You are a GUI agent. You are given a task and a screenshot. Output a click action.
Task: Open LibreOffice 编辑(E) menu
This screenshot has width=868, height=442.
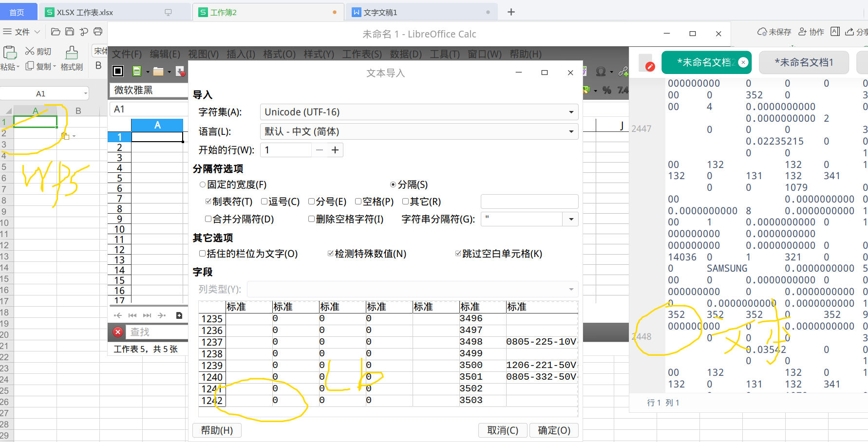pyautogui.click(x=165, y=54)
